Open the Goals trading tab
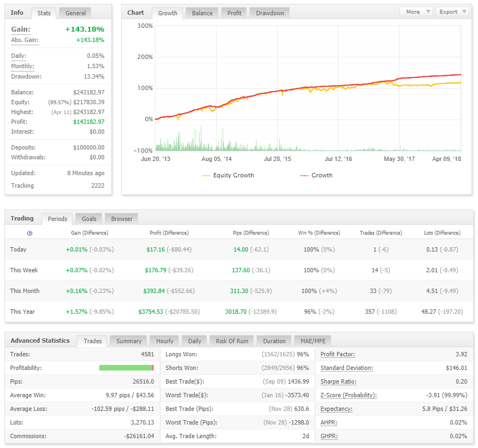Image resolution: width=478 pixels, height=448 pixels. [89, 219]
